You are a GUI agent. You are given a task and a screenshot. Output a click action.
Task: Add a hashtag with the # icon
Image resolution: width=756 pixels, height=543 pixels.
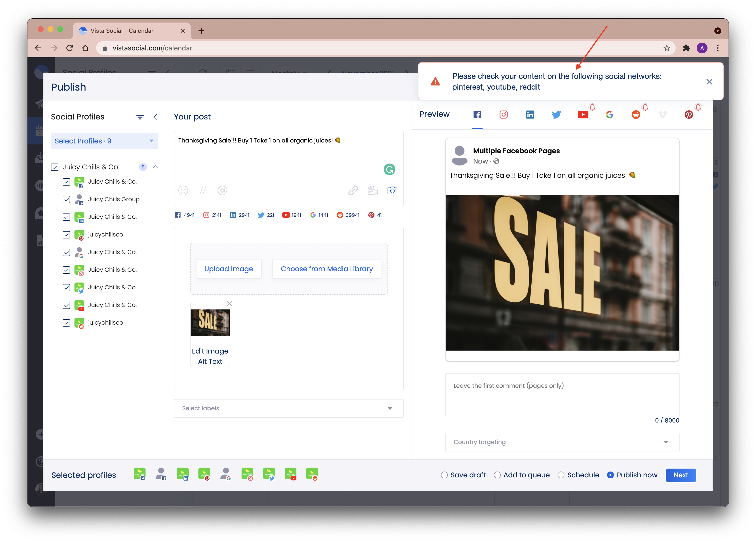point(203,190)
